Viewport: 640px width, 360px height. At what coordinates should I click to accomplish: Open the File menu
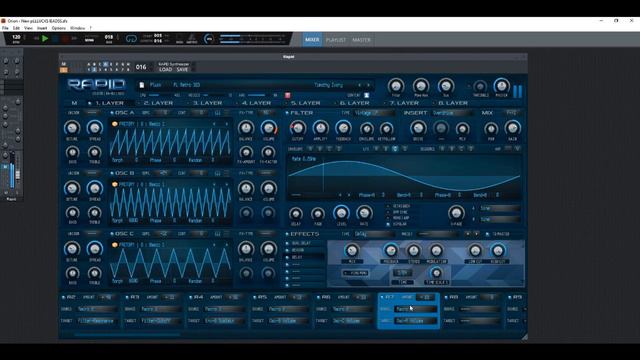point(5,28)
